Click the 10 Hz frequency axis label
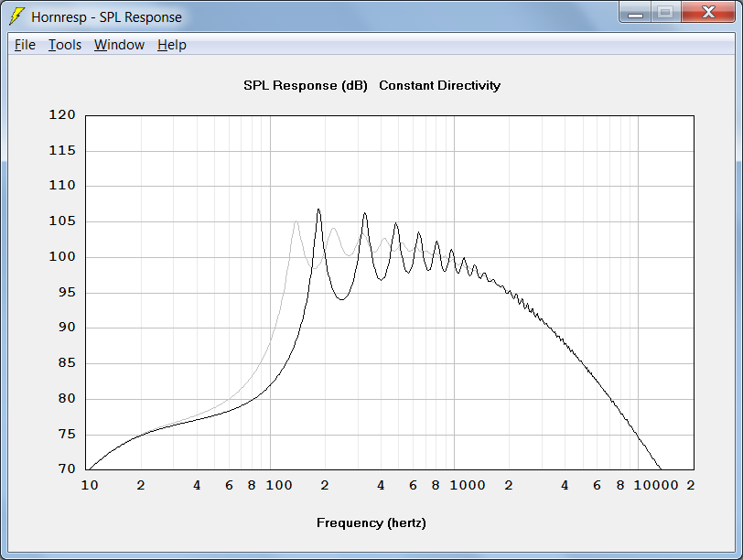 pos(90,485)
